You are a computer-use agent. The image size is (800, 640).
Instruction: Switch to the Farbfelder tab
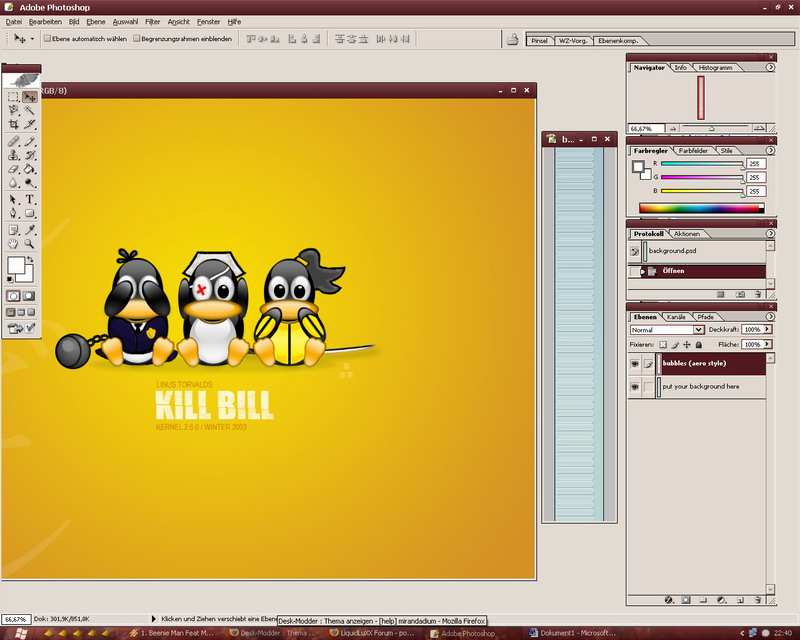point(693,151)
